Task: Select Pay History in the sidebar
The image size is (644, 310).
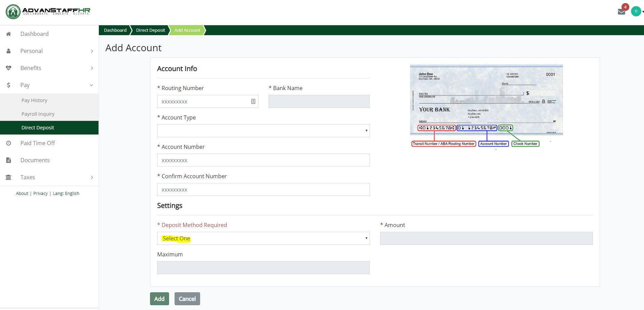Action: coord(34,100)
